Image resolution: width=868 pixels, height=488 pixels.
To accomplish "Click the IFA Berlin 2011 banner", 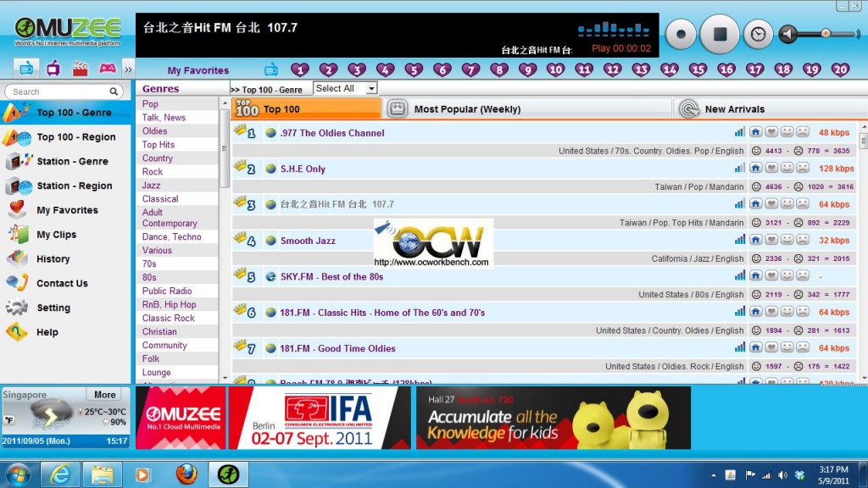I will 320,418.
